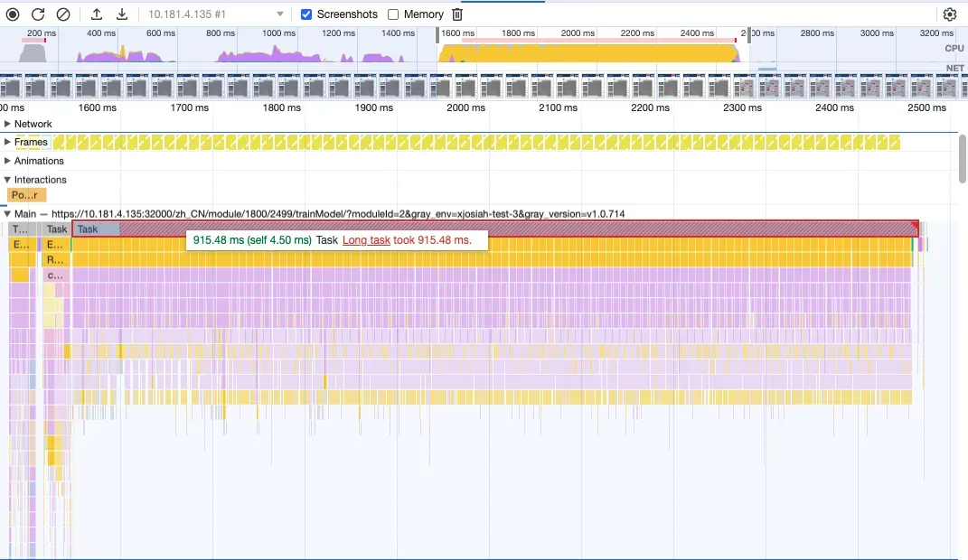The height and width of the screenshot is (560, 968).
Task: Start recording a performance profile
Action: click(x=14, y=14)
